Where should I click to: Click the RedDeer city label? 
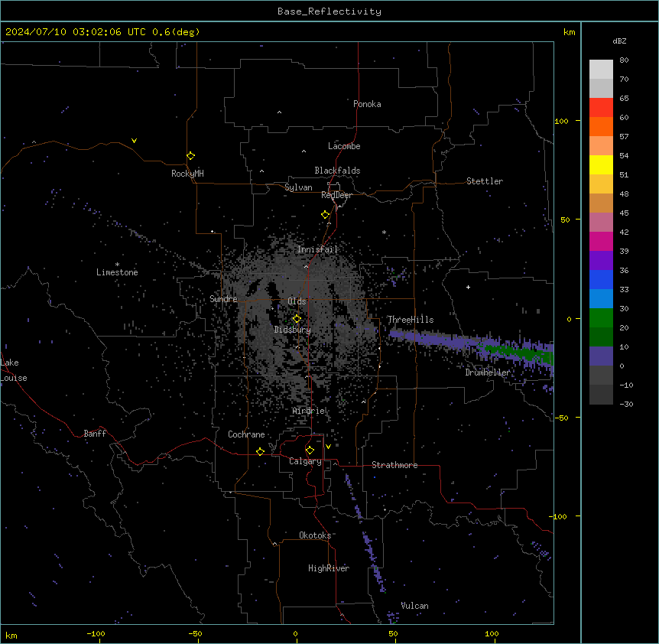coord(336,195)
